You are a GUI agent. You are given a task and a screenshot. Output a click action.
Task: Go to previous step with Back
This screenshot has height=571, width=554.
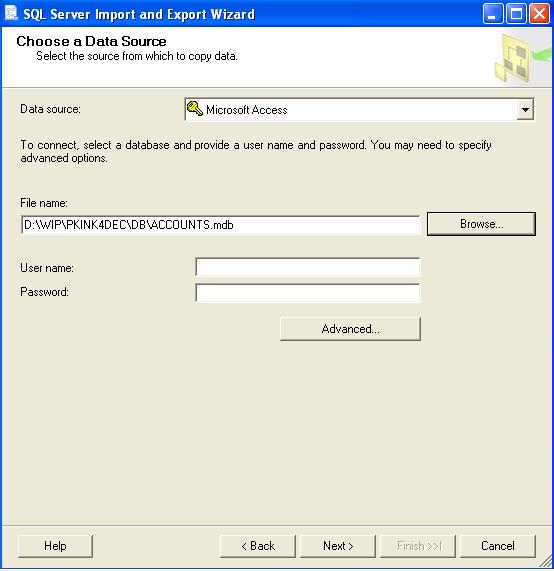pos(258,546)
